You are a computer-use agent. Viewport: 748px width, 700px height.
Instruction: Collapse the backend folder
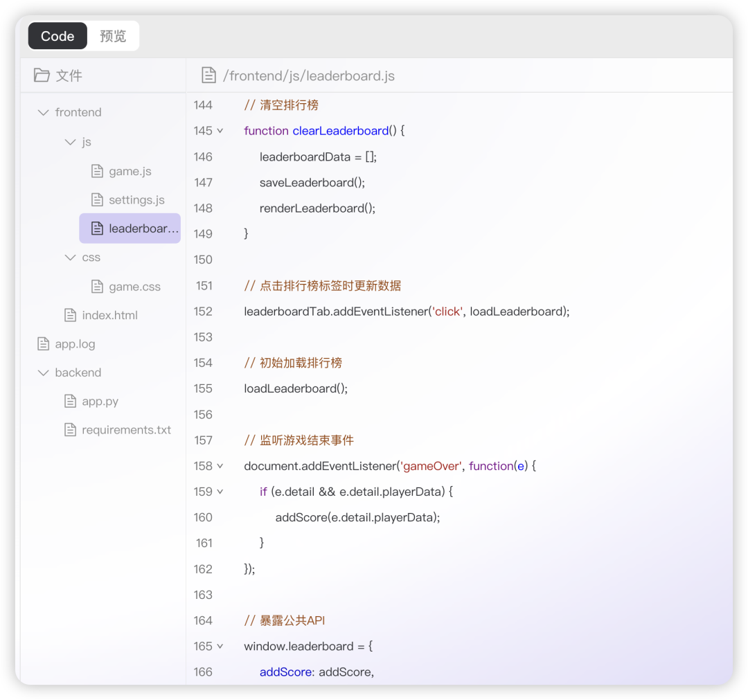pyautogui.click(x=44, y=373)
